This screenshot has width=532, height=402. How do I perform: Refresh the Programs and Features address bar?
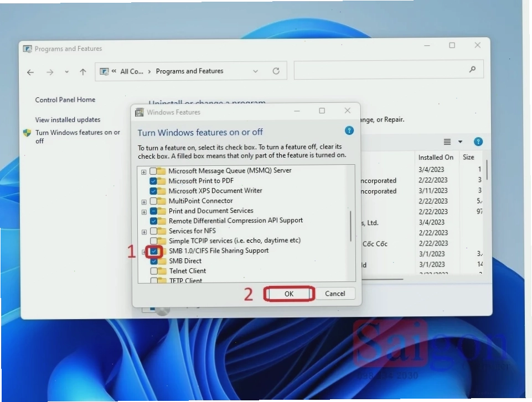click(276, 71)
